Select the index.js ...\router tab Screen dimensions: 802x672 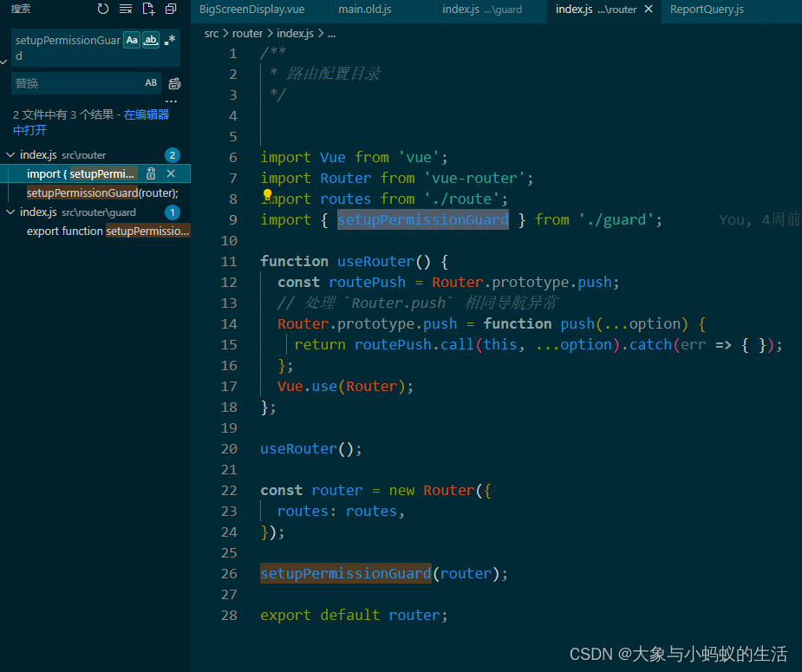(596, 10)
